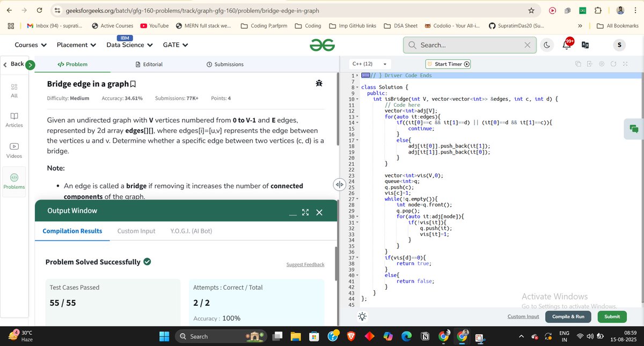Select Compilation Results tab
The height and width of the screenshot is (346, 644).
click(x=72, y=231)
